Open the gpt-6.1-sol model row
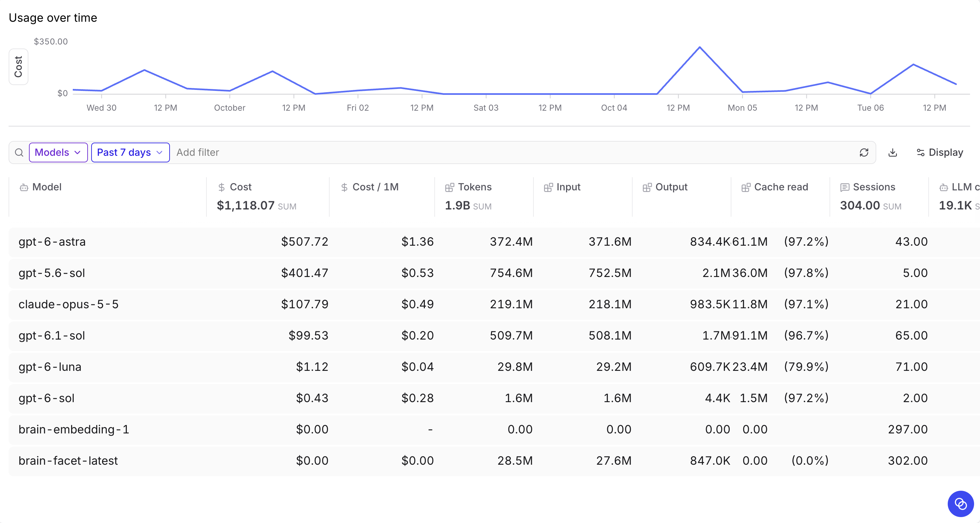 tap(494, 336)
